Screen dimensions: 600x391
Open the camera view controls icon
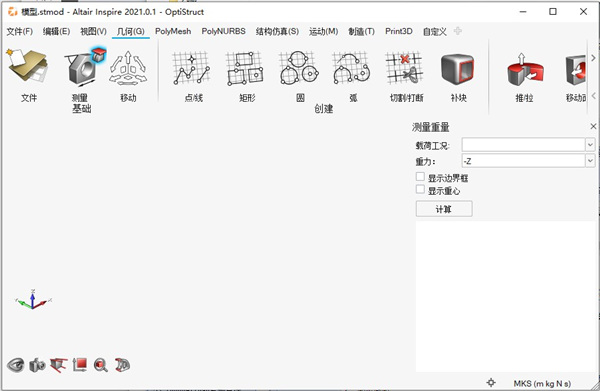pos(37,365)
